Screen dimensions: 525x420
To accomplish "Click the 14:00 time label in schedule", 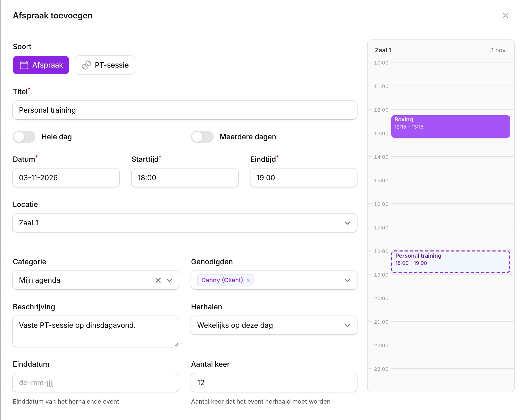I will click(x=381, y=157).
